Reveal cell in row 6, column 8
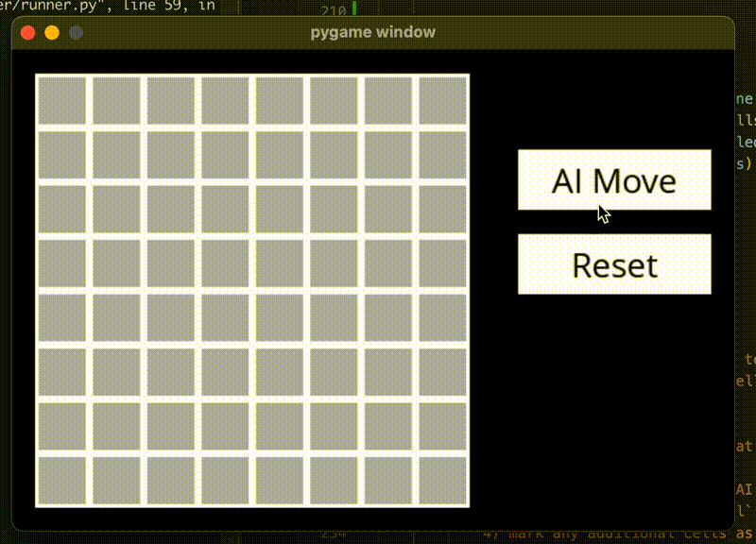Viewport: 756px width, 544px height. (x=442, y=372)
